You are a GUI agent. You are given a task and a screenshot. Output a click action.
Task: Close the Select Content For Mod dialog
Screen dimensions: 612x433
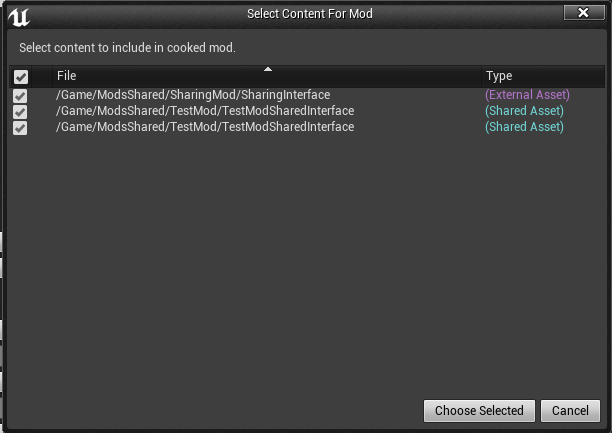[x=583, y=13]
